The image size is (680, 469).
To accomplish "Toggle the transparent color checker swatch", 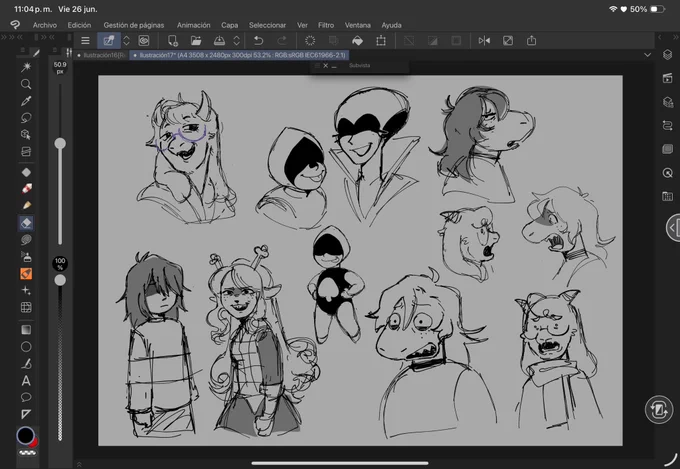I will click(x=27, y=453).
